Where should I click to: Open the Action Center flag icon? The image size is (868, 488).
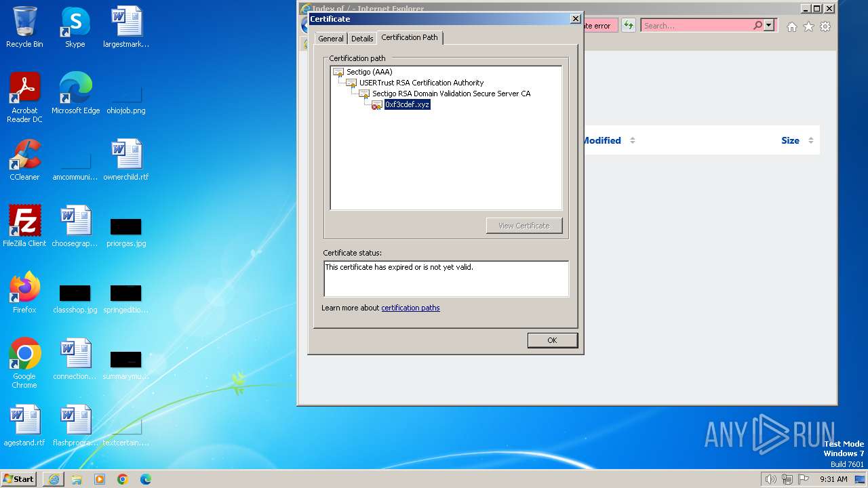click(804, 479)
